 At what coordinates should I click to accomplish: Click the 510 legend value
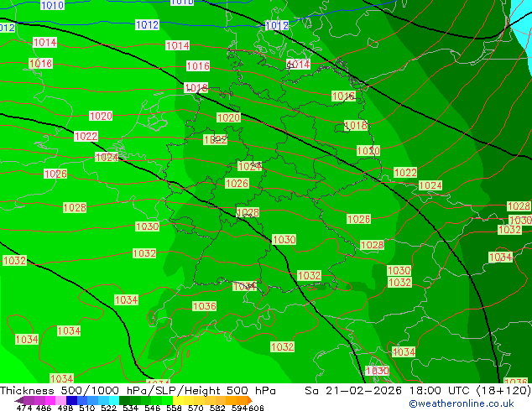[87, 408]
